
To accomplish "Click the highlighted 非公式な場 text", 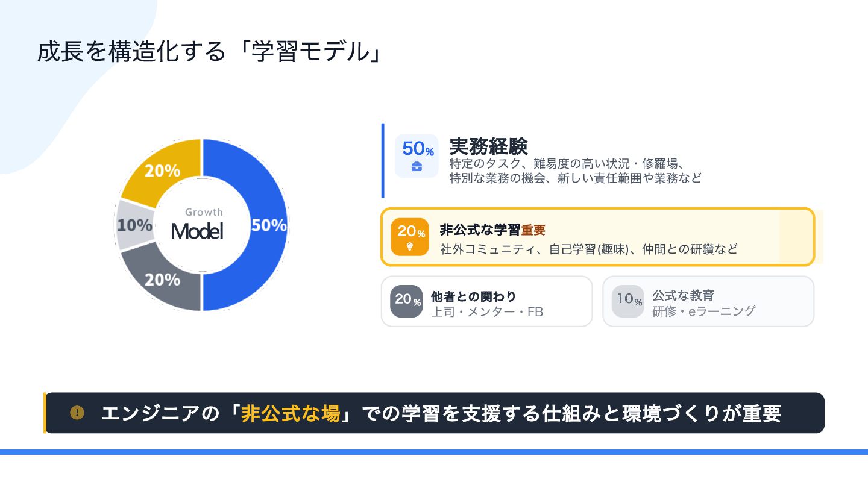I will (x=291, y=413).
